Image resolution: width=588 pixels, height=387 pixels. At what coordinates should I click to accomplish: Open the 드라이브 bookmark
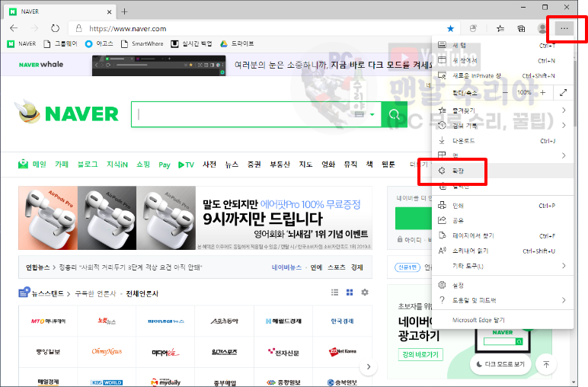click(x=237, y=44)
